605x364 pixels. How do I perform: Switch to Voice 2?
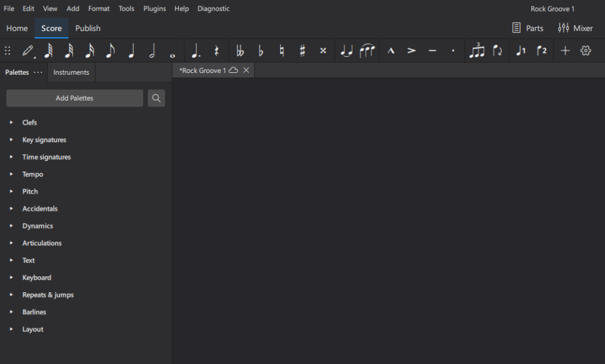(x=542, y=51)
